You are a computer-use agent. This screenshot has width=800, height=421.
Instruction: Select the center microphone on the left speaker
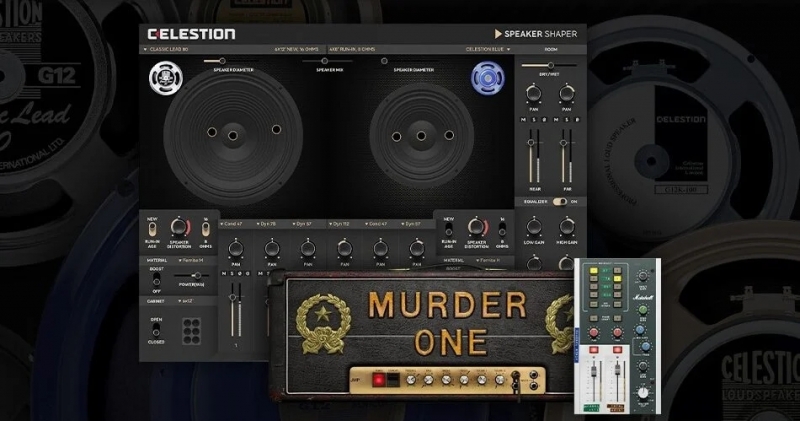[233, 136]
